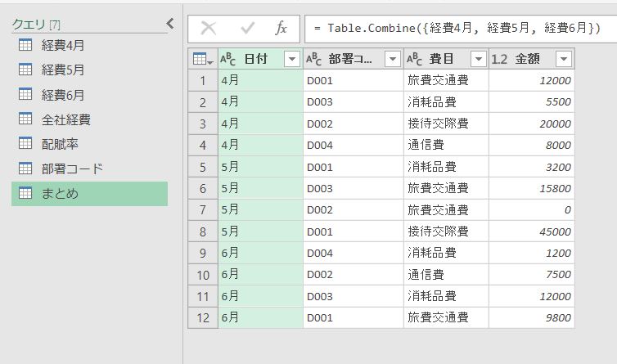Collapse the queries pane with the chevron
Viewport: 617px width, 364px height.
(x=170, y=24)
